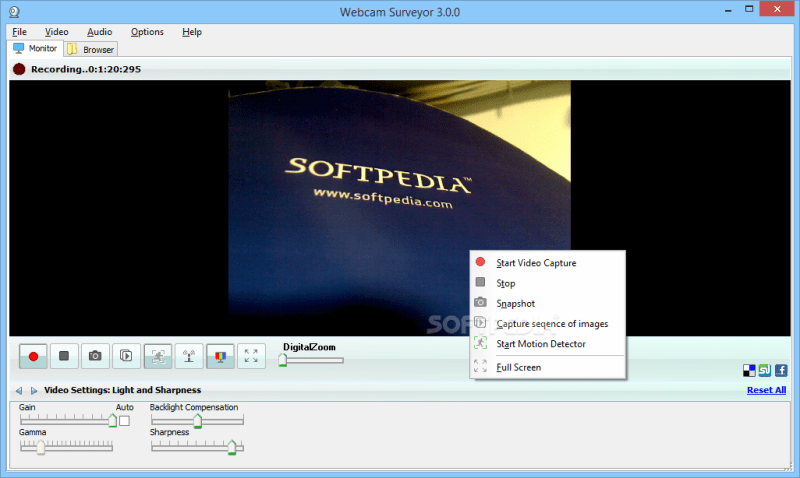Click the Gain slider handle
The width and height of the screenshot is (800, 478).
[x=113, y=420]
